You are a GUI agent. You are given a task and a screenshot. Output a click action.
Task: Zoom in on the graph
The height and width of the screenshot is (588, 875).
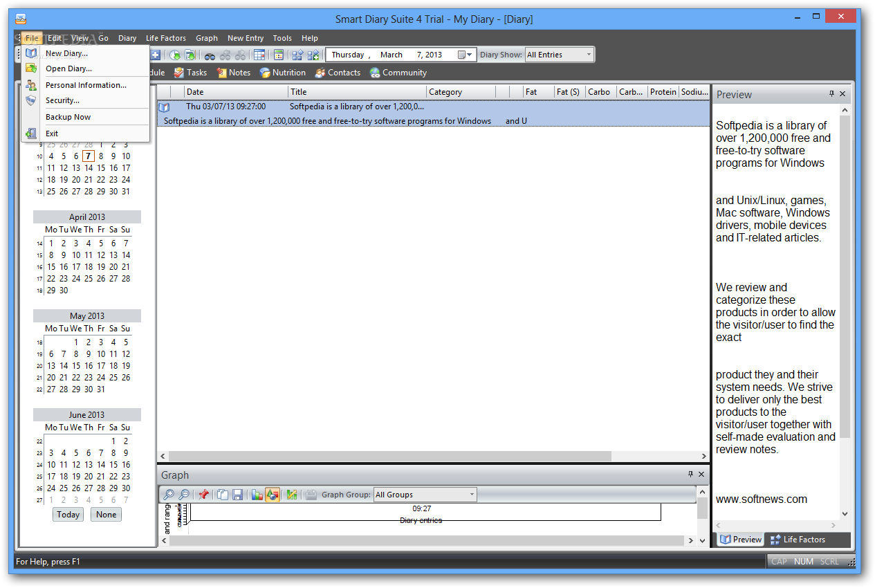pos(168,495)
